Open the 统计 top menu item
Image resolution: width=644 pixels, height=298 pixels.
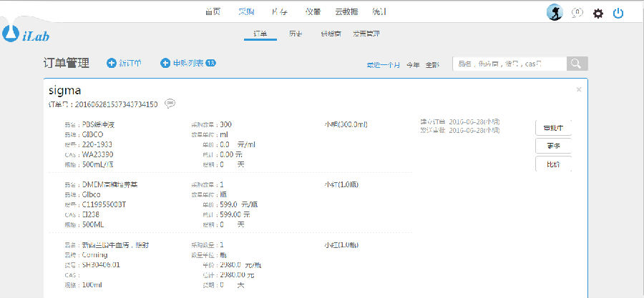[379, 12]
